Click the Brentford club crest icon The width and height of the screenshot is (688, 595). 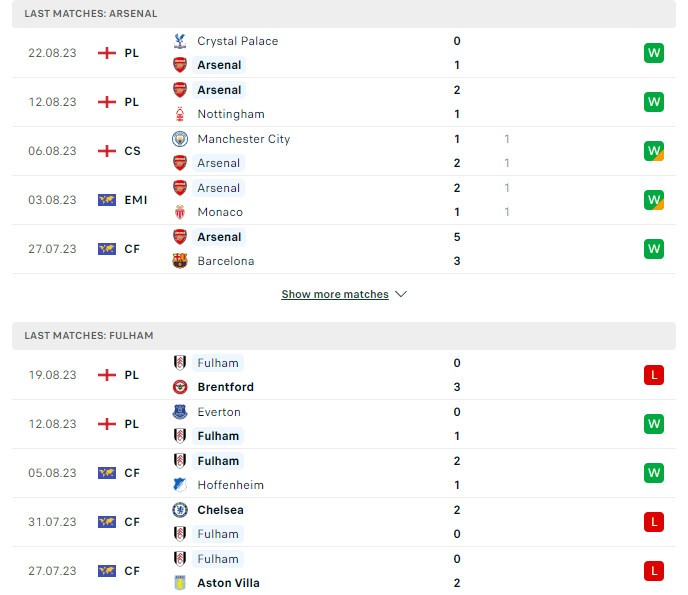(180, 387)
